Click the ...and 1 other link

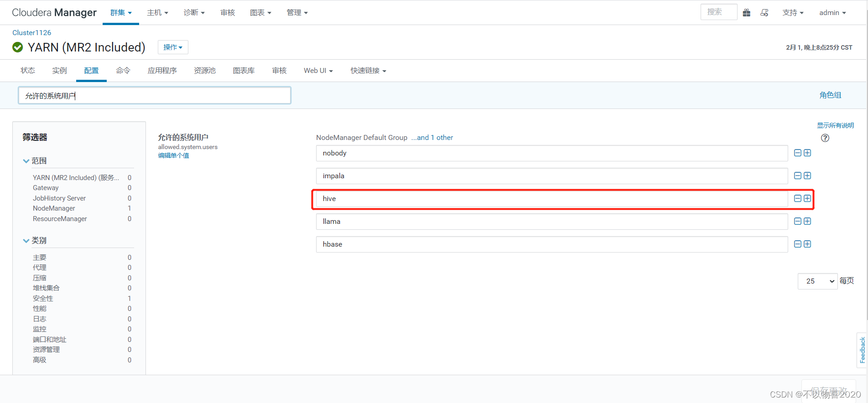432,138
